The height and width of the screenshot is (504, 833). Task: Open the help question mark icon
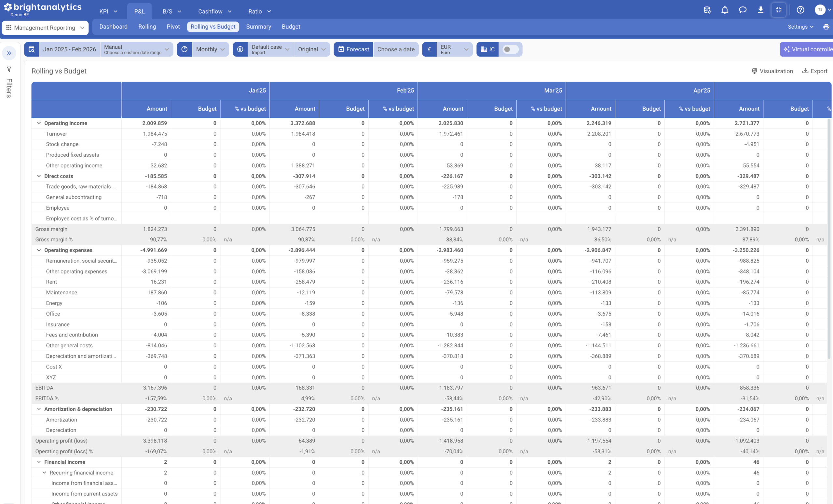800,10
